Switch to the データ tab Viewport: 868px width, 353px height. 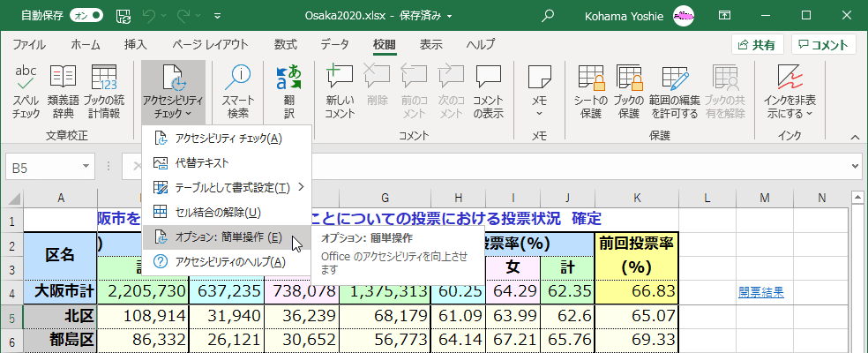pos(335,45)
